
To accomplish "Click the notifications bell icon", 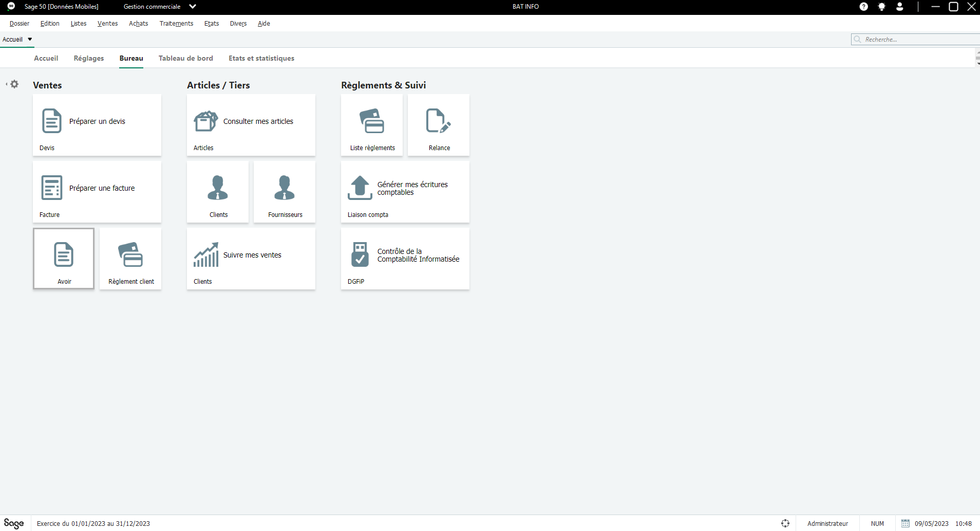I will click(881, 7).
